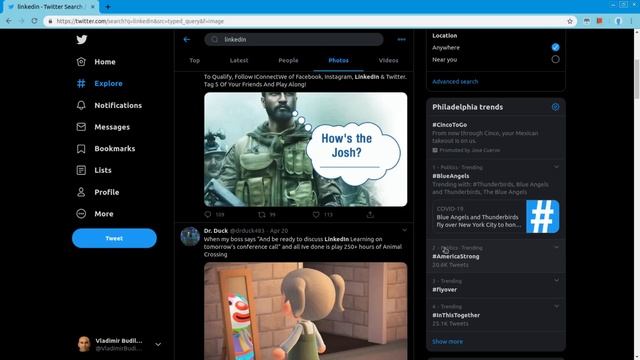
Task: Click the page vertical scrollbar thumb
Action: point(637,79)
